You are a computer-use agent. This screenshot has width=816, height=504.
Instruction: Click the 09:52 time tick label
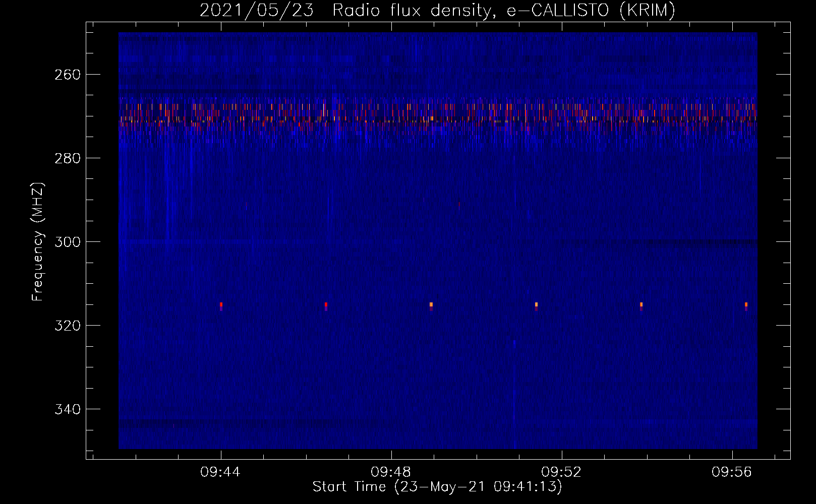[x=561, y=472]
